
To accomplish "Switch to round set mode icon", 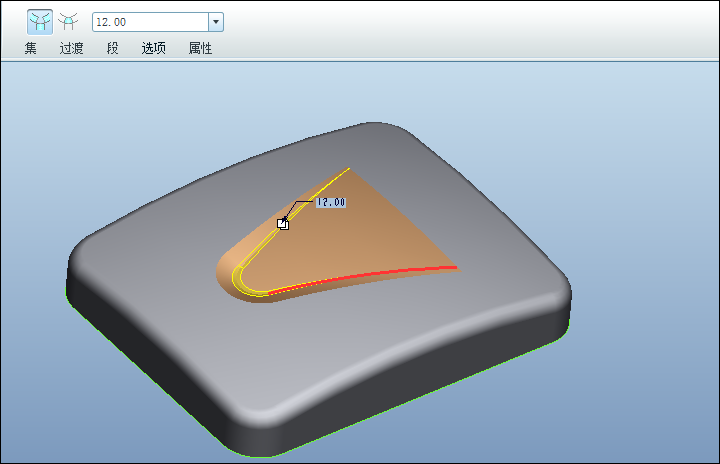I will point(40,22).
